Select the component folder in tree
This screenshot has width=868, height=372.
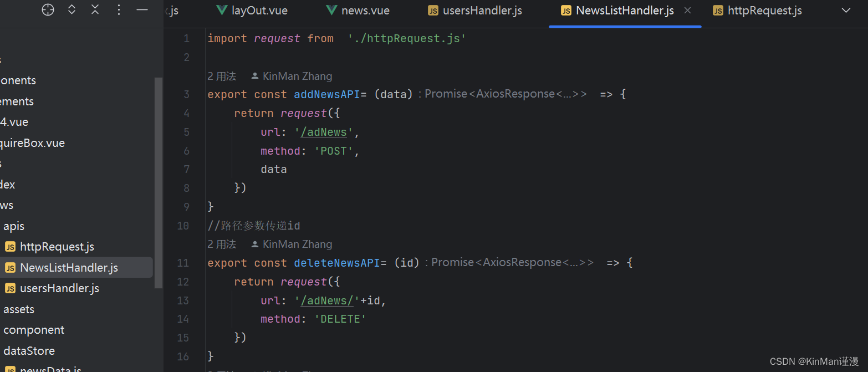point(34,330)
